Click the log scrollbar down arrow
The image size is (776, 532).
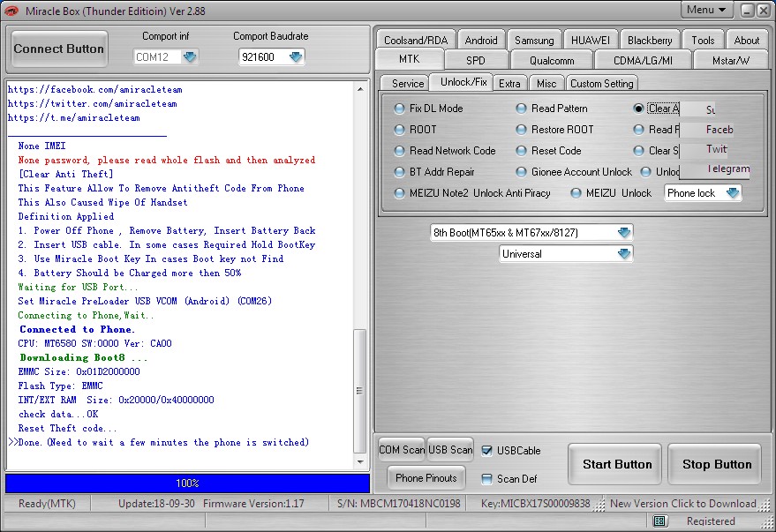[360, 462]
